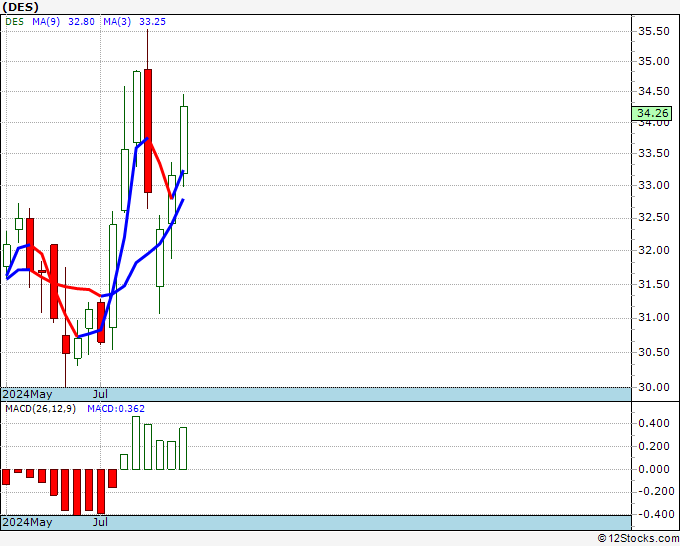Click the 32.50 price axis label
Viewport: 680px width, 546px height.
(x=654, y=217)
